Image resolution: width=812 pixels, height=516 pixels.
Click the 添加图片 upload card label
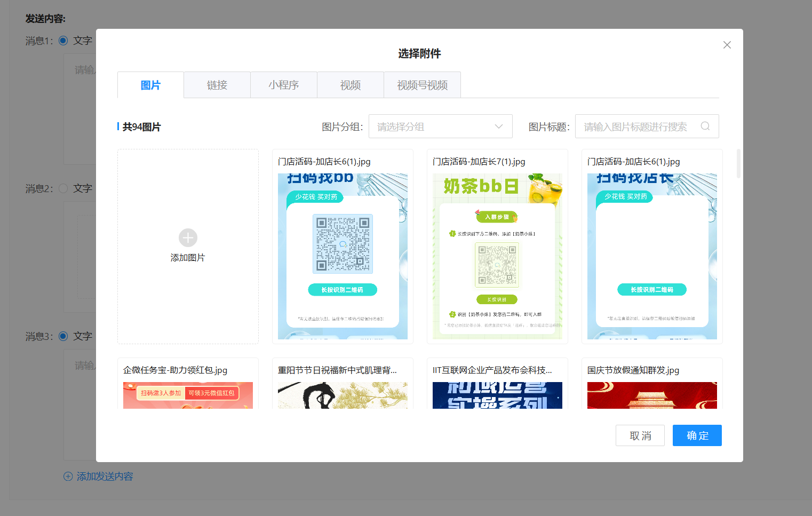click(x=188, y=258)
